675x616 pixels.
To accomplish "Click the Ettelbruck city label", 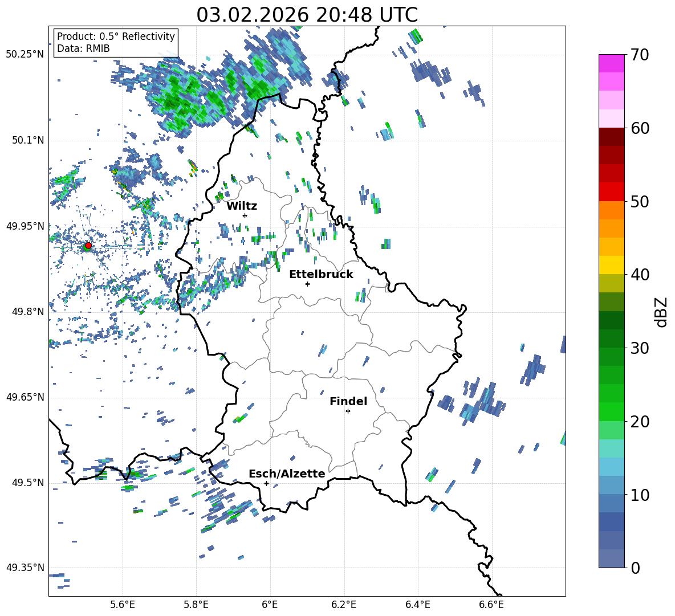I will click(x=321, y=274).
